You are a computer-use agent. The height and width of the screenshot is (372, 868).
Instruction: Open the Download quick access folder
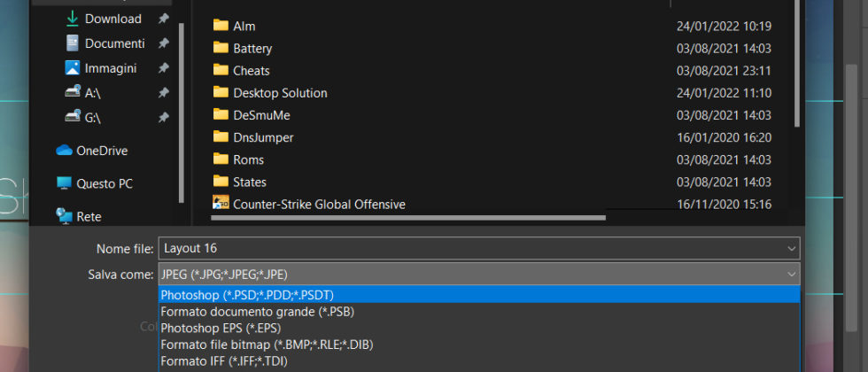click(x=113, y=19)
